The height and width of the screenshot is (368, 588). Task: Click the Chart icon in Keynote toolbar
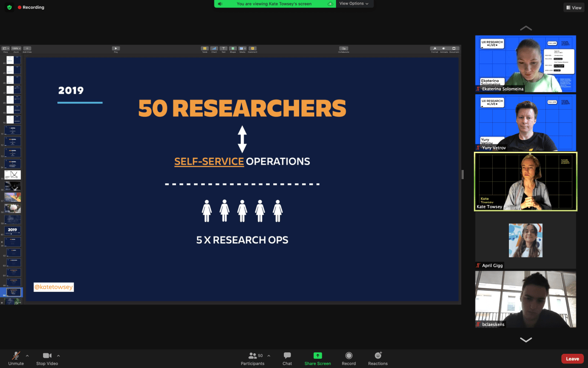coord(214,48)
